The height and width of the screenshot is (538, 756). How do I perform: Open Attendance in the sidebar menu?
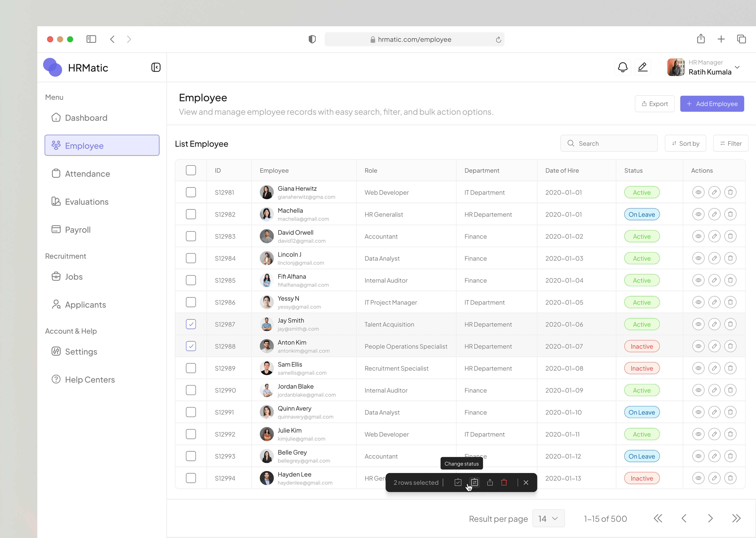point(87,174)
